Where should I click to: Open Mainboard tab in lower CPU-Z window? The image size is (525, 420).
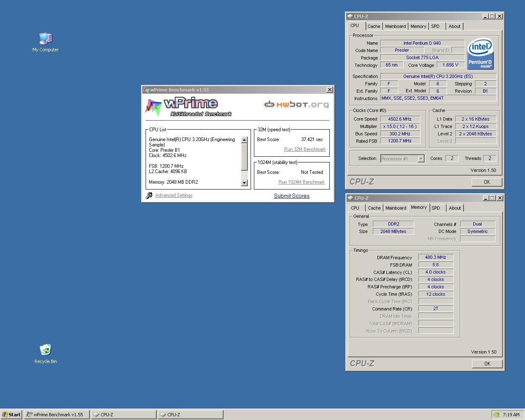click(396, 208)
